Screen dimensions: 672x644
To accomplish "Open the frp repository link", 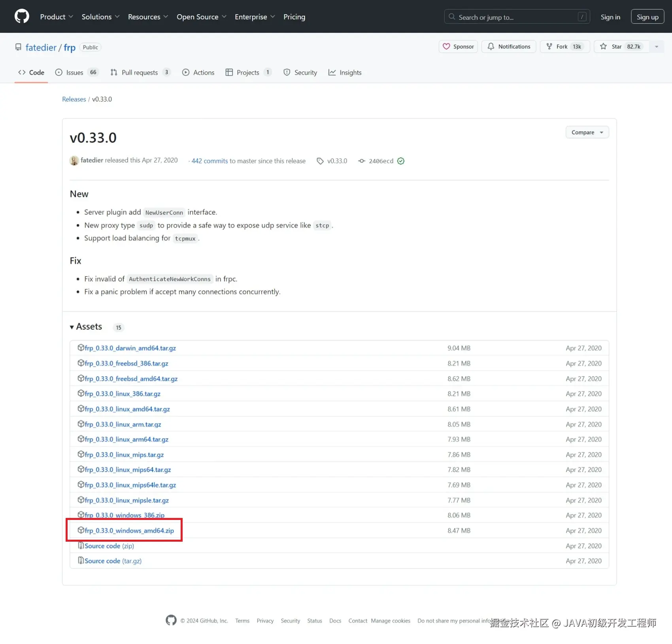I will [70, 47].
